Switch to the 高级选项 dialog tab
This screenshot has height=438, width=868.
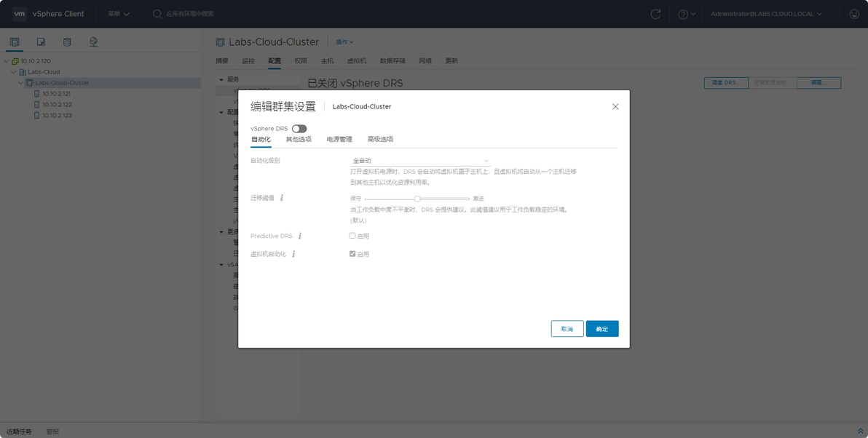(x=380, y=140)
